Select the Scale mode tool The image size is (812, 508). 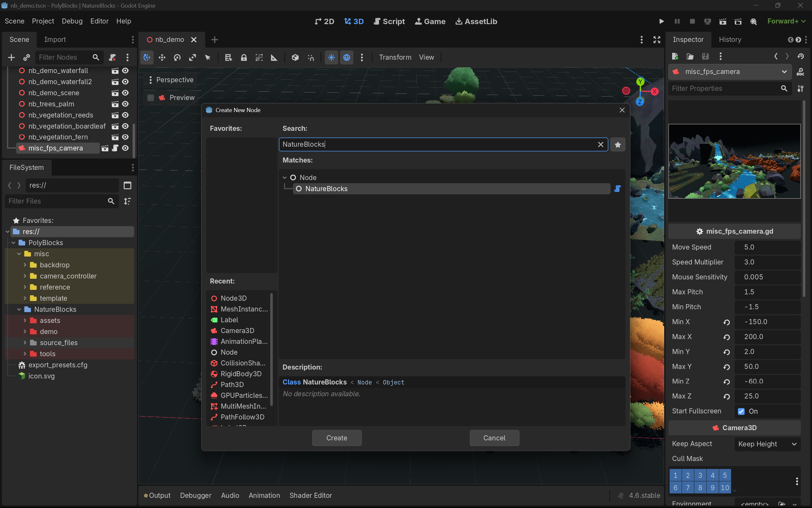point(192,57)
